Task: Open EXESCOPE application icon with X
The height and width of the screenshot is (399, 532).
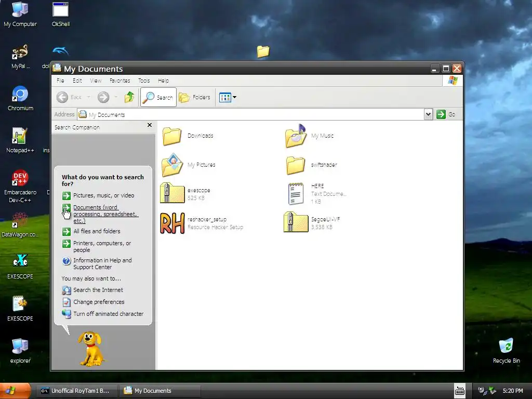Action: pos(20,267)
